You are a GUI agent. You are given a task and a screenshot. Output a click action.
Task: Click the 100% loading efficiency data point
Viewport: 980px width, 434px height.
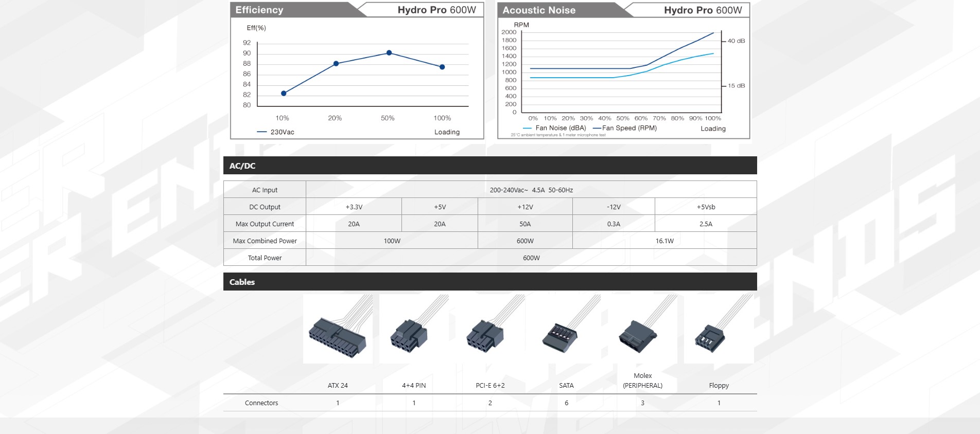pyautogui.click(x=442, y=67)
